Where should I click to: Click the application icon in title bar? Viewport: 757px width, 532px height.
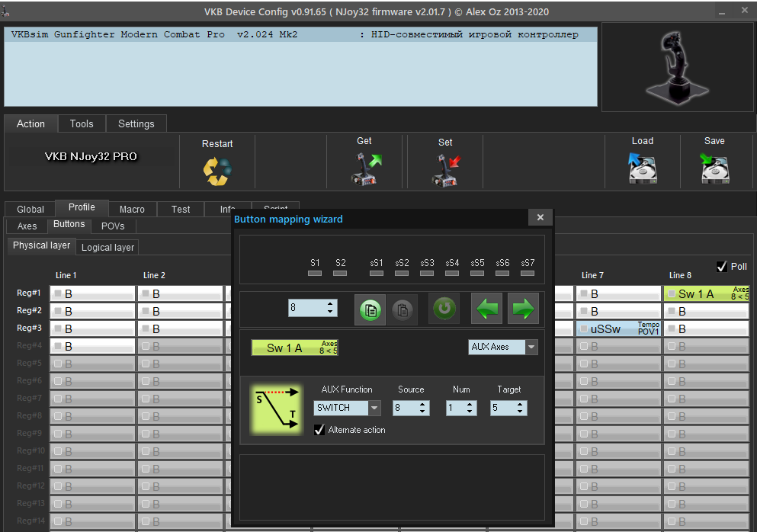[5, 11]
